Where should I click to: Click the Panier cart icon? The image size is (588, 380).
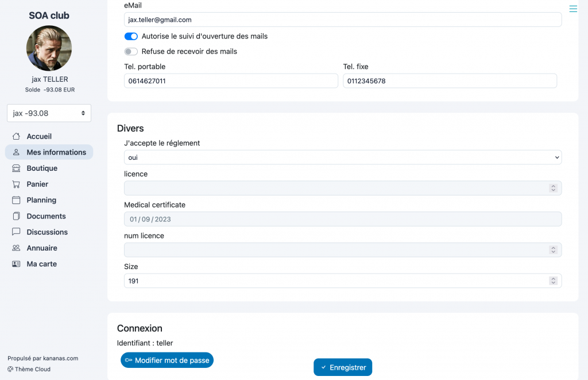[16, 184]
